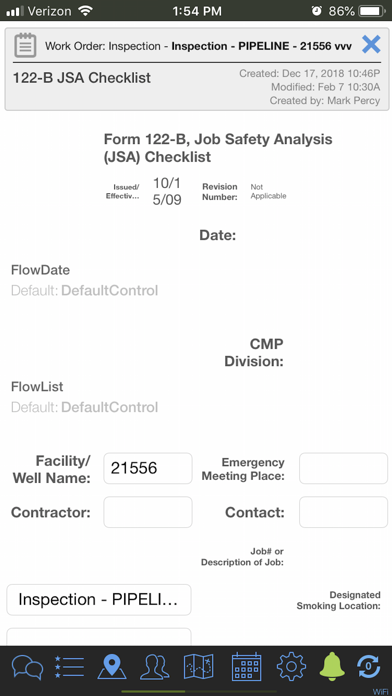
Task: Select the Inspection - PIPELI... job description field
Action: [99, 600]
